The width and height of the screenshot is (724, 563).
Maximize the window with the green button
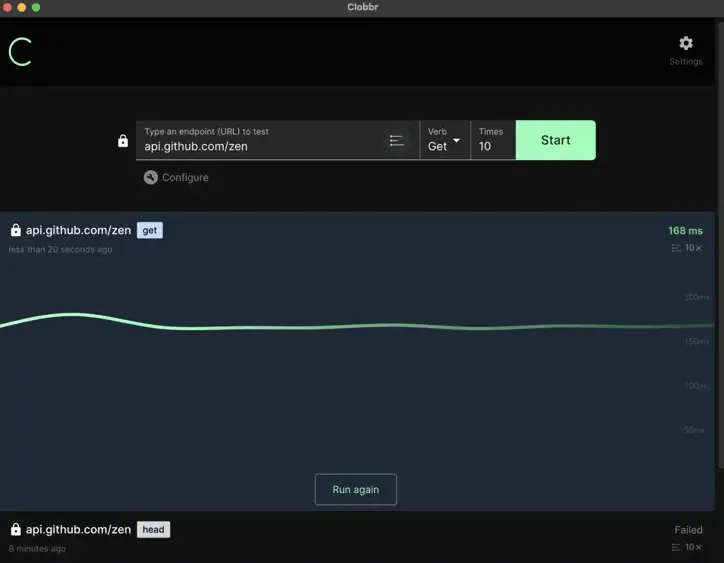pos(36,7)
